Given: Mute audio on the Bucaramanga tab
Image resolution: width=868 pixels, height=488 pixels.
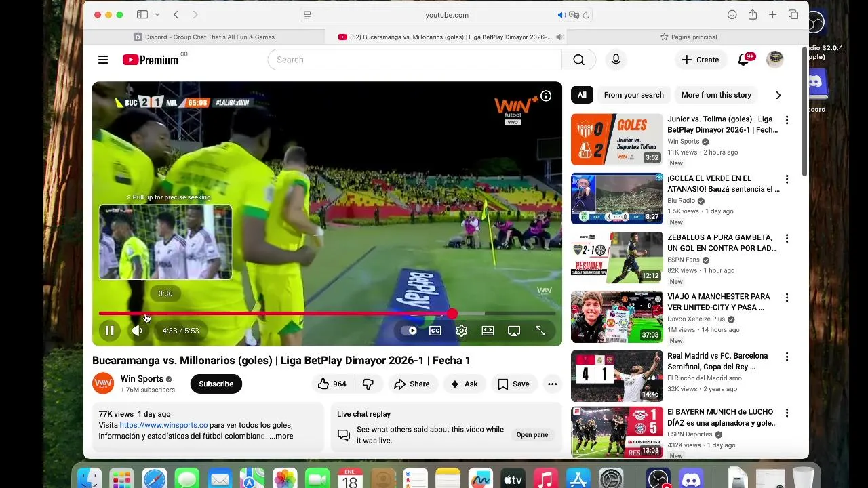Looking at the screenshot, I should coord(559,37).
